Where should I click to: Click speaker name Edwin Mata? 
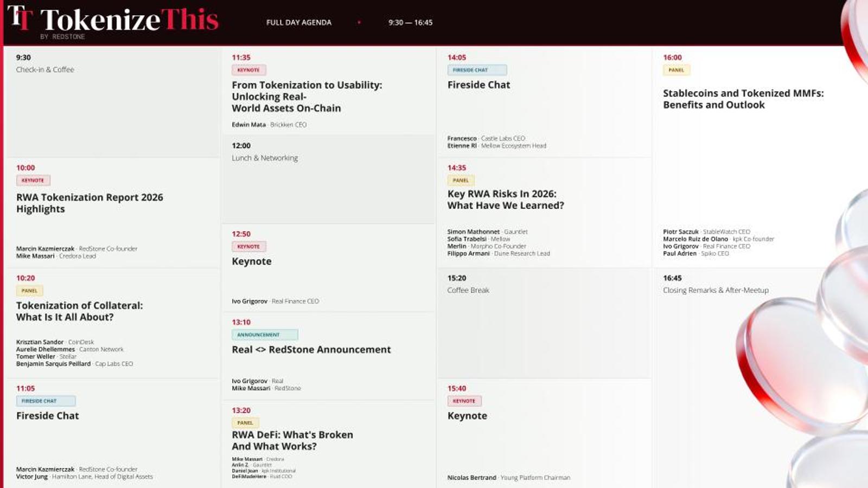point(248,125)
